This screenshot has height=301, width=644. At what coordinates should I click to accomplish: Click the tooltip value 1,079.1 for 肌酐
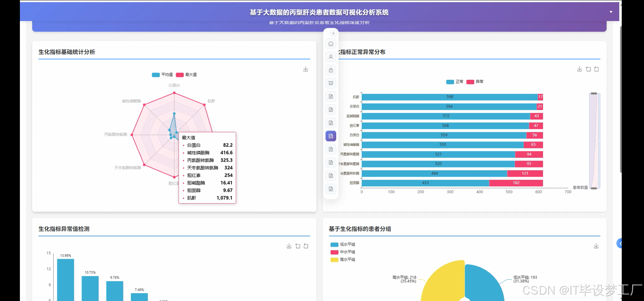pyautogui.click(x=224, y=198)
